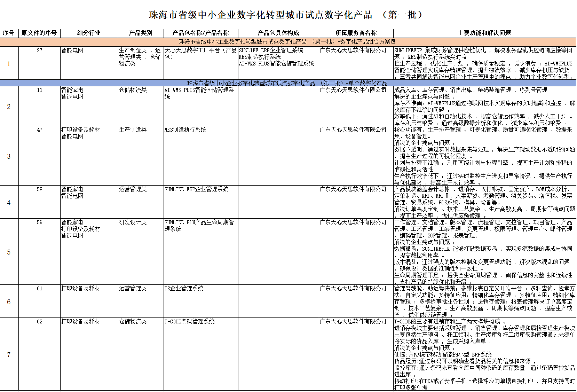Select the cell with original number 61

coord(39,301)
